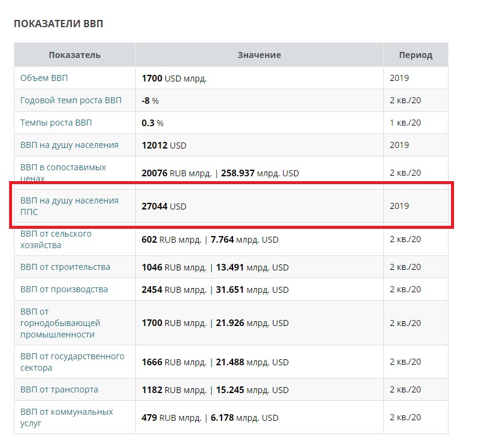Open Темпы роста ВВП link
Image resolution: width=483 pixels, height=448 pixels.
click(56, 123)
